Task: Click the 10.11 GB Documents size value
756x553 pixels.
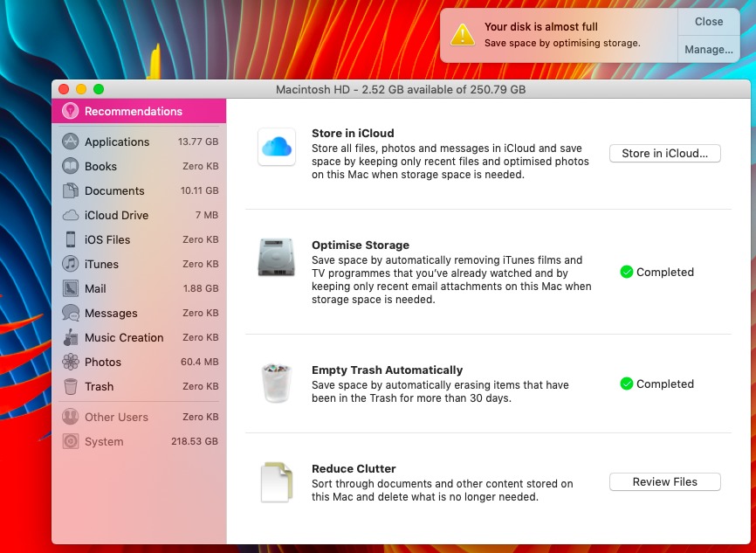Action: (x=200, y=190)
